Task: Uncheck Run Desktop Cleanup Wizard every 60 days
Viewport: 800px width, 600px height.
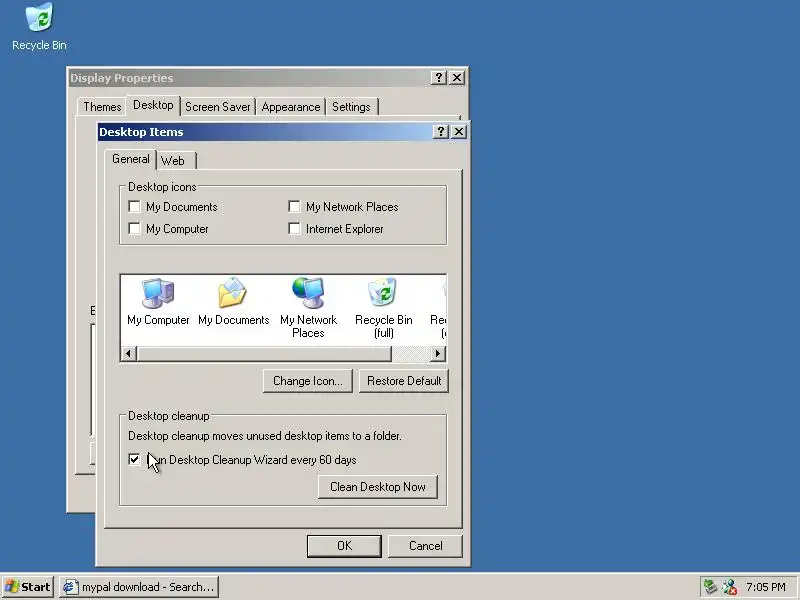Action: (134, 460)
